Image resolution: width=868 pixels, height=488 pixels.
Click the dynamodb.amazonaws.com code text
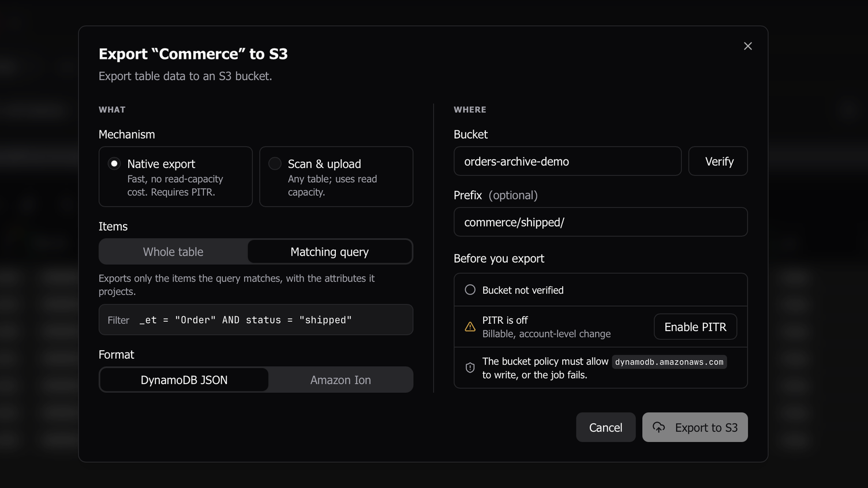pos(669,362)
